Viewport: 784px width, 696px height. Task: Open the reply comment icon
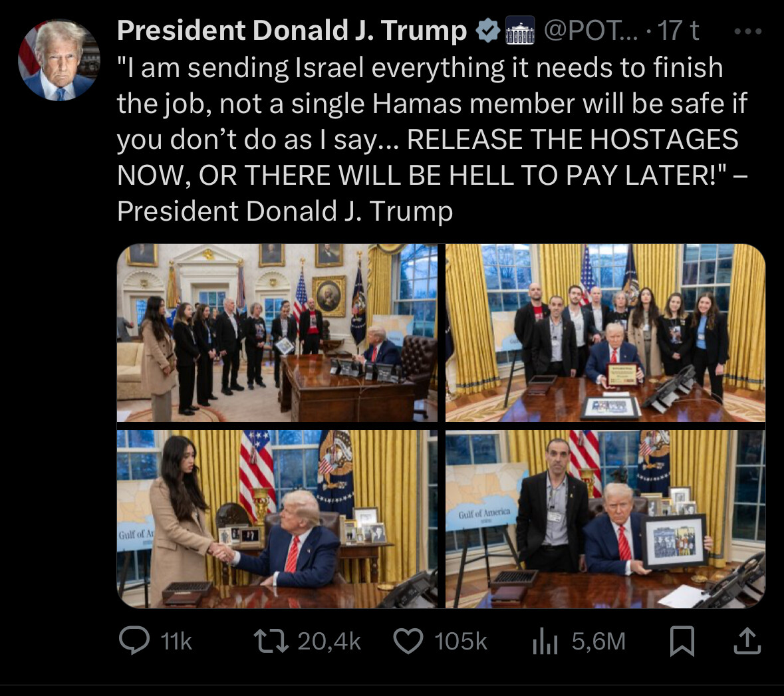(x=134, y=641)
